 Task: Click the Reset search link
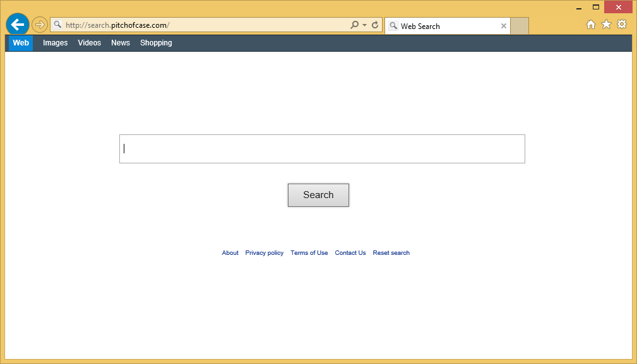click(x=391, y=253)
